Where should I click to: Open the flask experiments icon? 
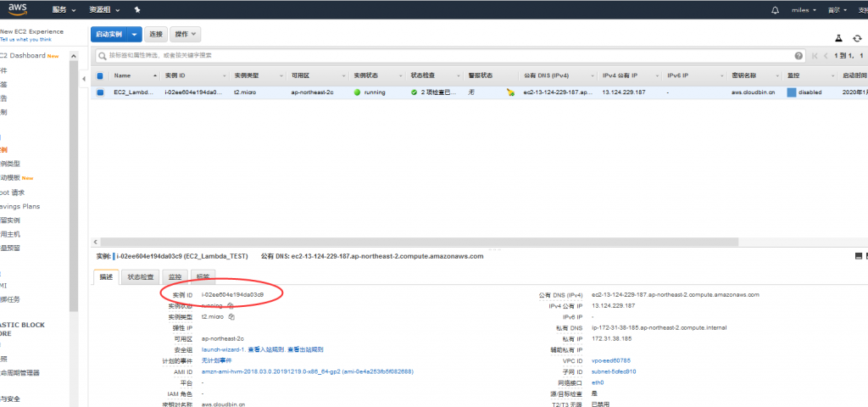[x=839, y=38]
